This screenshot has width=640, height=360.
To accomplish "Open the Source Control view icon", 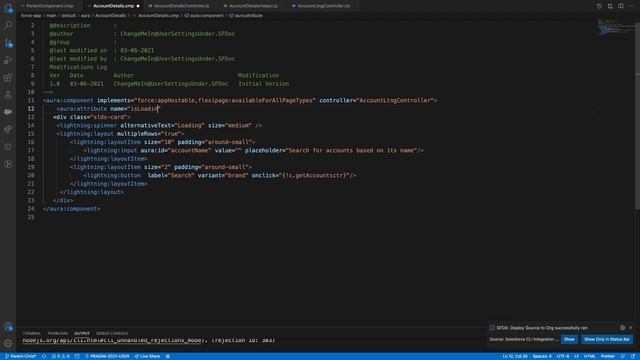I will pyautogui.click(x=8, y=43).
